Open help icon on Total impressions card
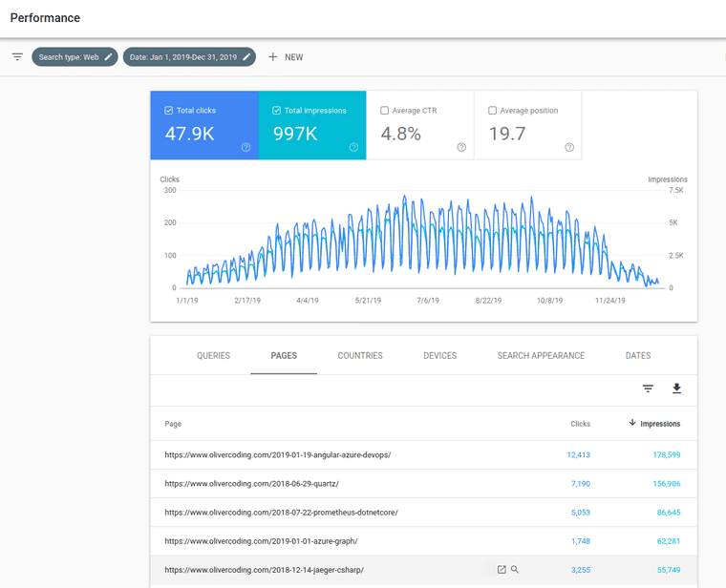The width and height of the screenshot is (726, 588). pos(353,147)
